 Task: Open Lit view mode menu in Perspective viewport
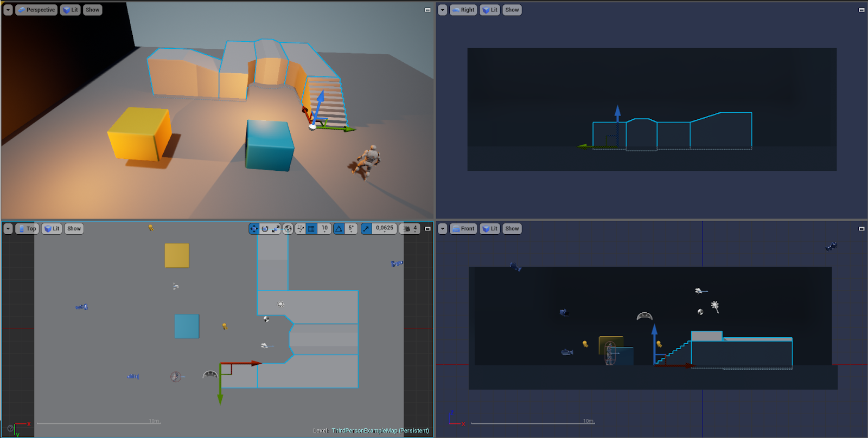(x=71, y=10)
